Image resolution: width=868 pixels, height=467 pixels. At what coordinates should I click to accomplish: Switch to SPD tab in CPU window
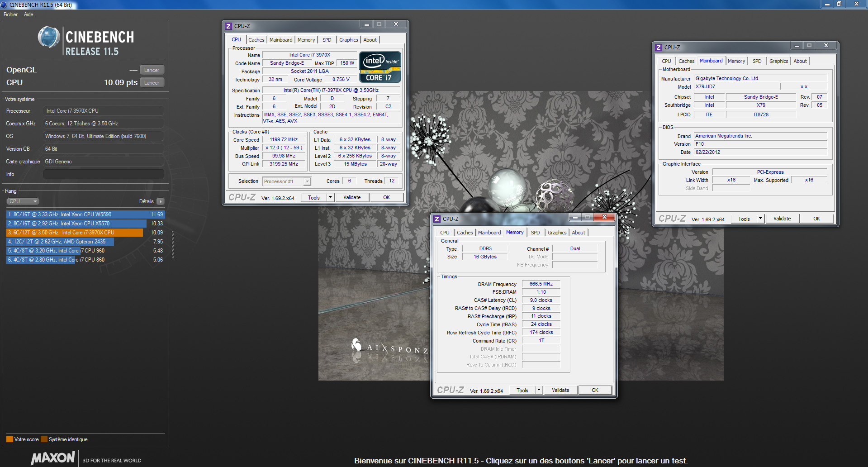pos(327,40)
